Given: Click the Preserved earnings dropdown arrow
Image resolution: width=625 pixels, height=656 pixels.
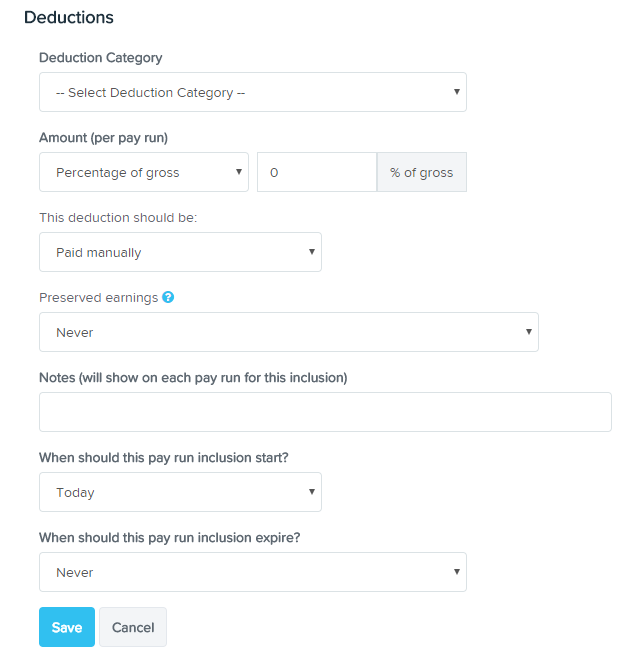Looking at the screenshot, I should pos(528,331).
